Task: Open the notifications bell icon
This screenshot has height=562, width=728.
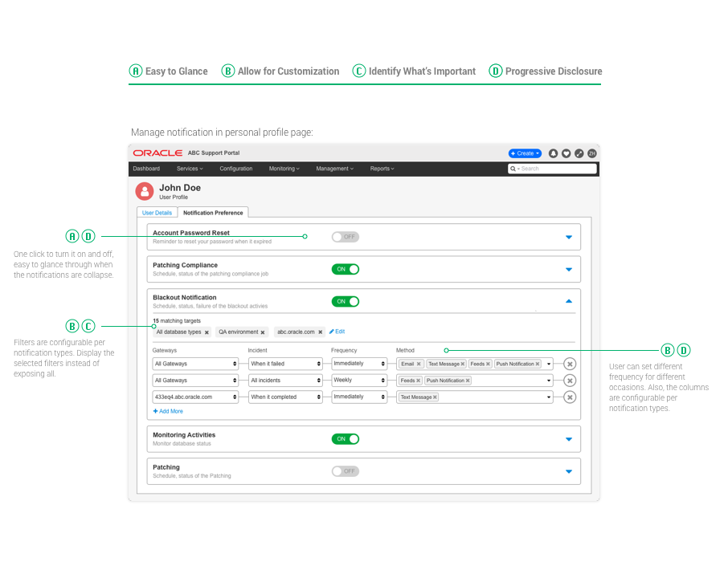Action: tap(553, 153)
